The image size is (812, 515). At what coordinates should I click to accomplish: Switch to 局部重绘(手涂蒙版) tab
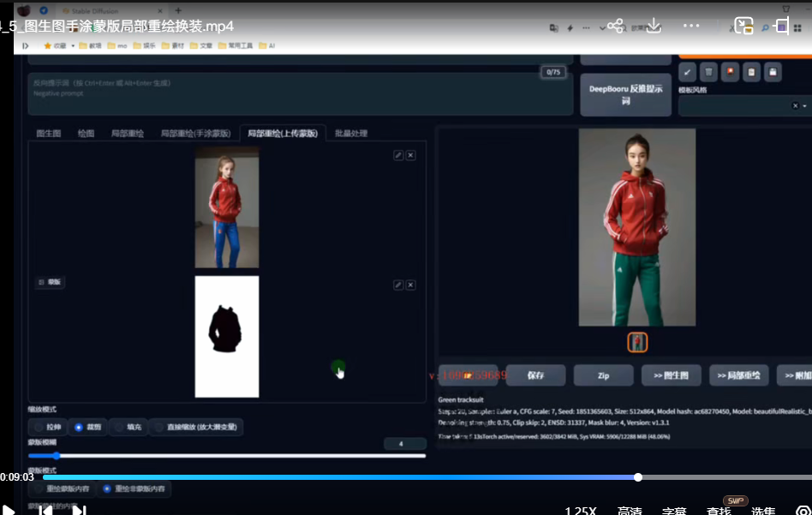coord(196,134)
